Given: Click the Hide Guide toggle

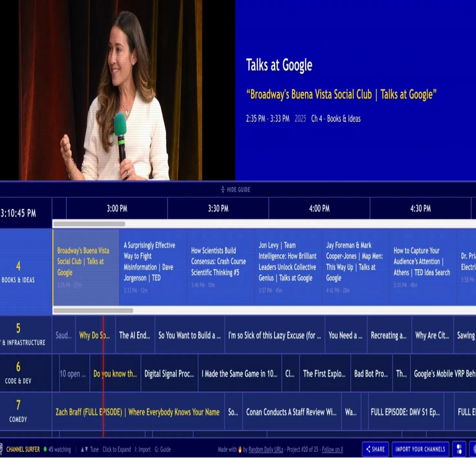Looking at the screenshot, I should (x=236, y=190).
